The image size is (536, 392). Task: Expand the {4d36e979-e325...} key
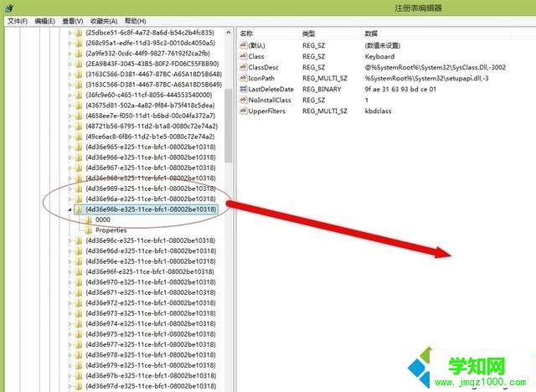(x=70, y=365)
